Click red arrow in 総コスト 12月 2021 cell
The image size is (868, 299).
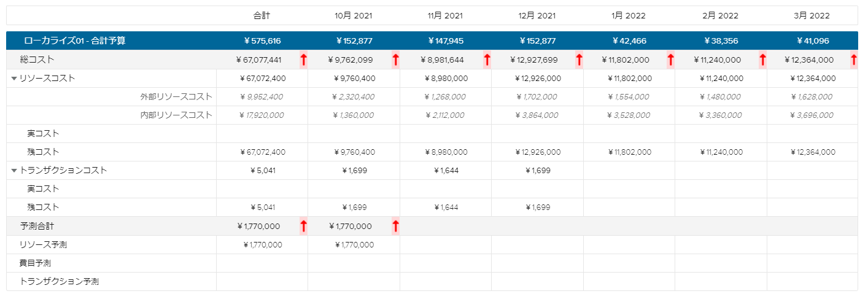(x=579, y=60)
